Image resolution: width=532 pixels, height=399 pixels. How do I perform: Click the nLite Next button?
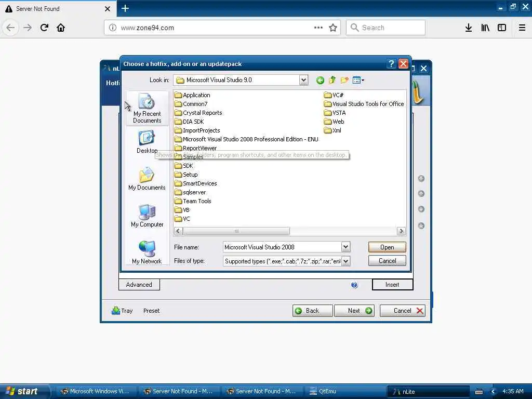[x=354, y=311]
